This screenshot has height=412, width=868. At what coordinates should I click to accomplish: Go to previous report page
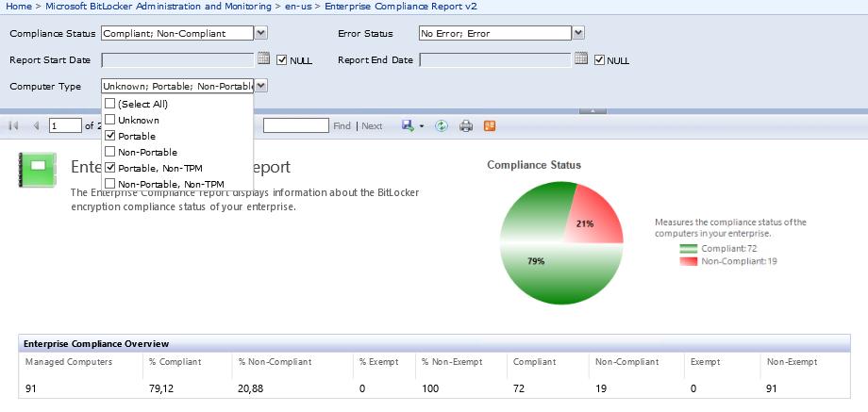pos(36,126)
